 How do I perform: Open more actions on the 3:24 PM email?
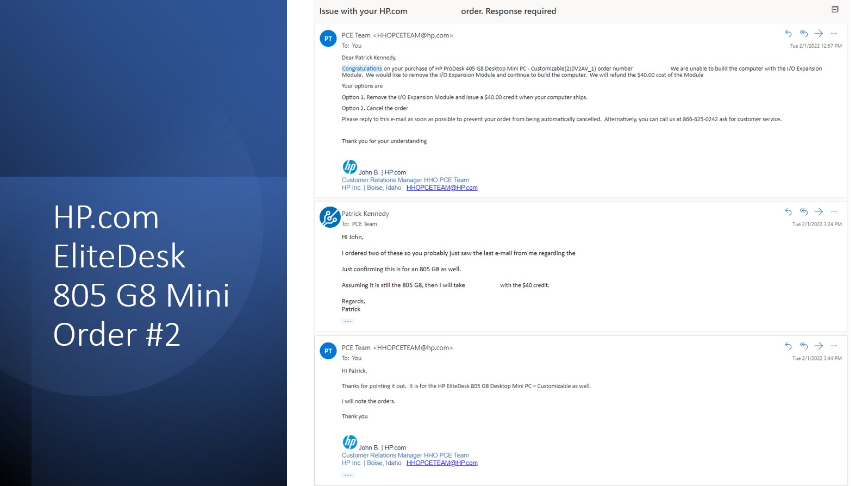pos(834,212)
